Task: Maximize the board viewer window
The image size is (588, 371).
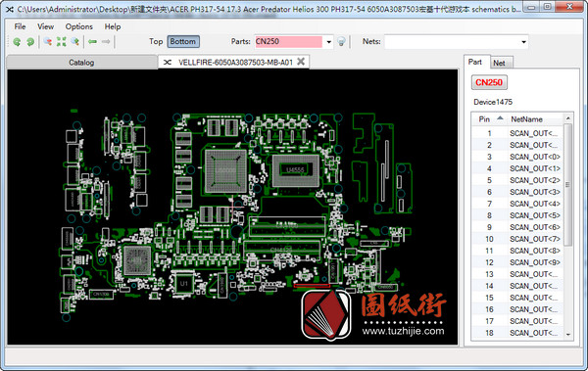Action: pos(547,7)
